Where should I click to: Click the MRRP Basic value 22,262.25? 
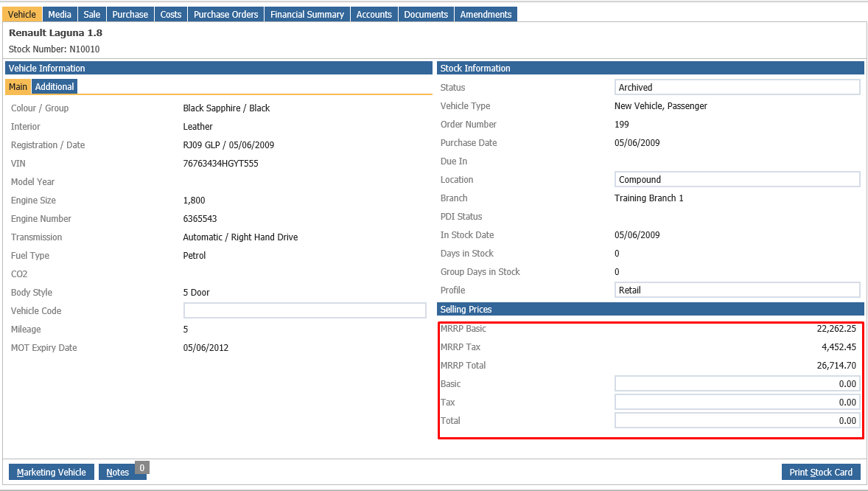[x=836, y=329]
